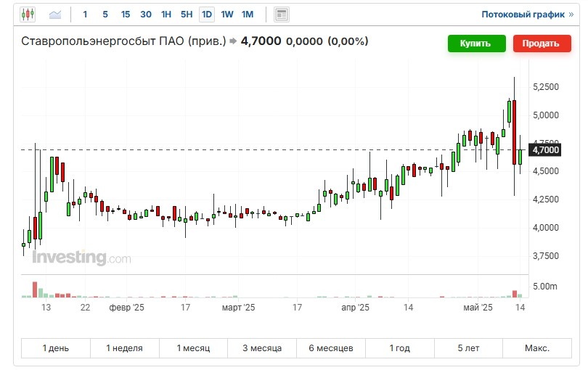The height and width of the screenshot is (370, 588).
Task: Open the Потоковый график link
Action: coord(527,15)
